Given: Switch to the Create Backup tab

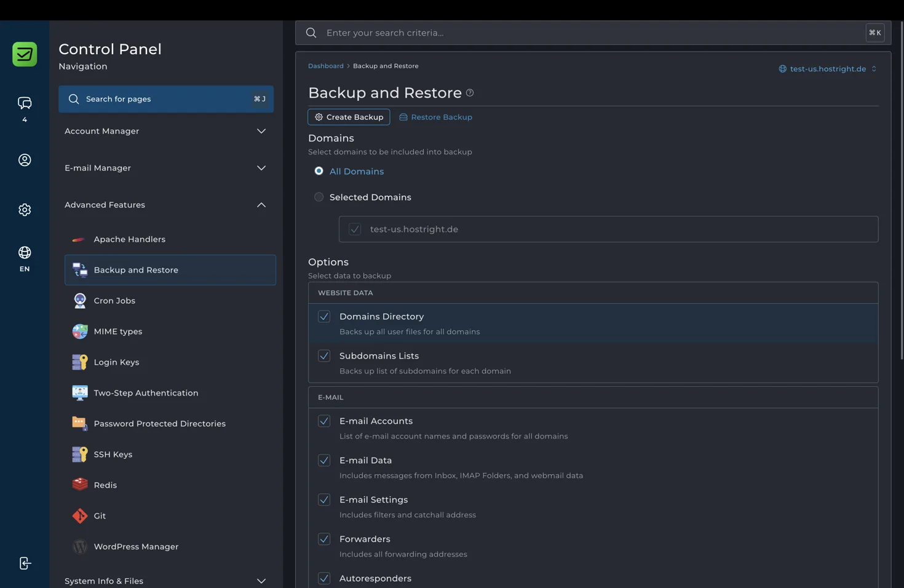Looking at the screenshot, I should 349,117.
